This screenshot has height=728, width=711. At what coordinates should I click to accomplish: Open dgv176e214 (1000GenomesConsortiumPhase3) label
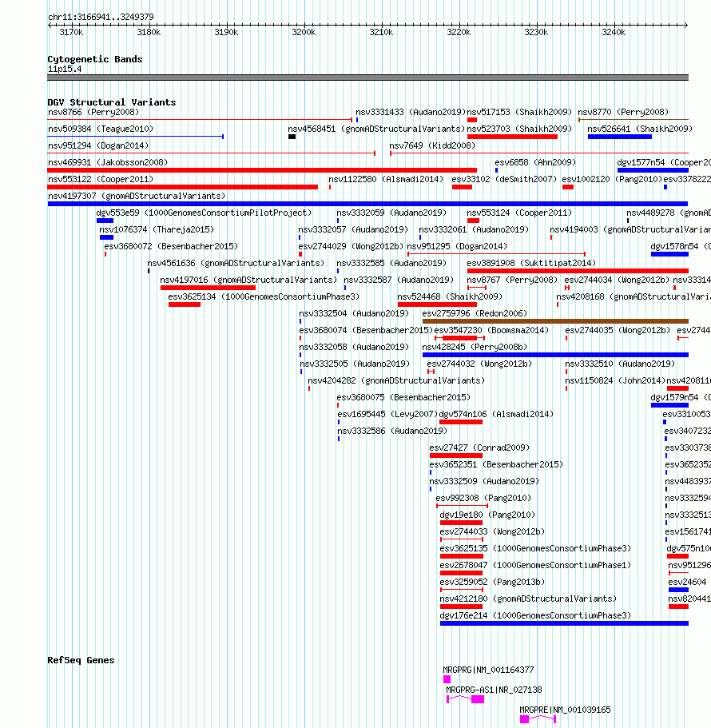point(535,615)
